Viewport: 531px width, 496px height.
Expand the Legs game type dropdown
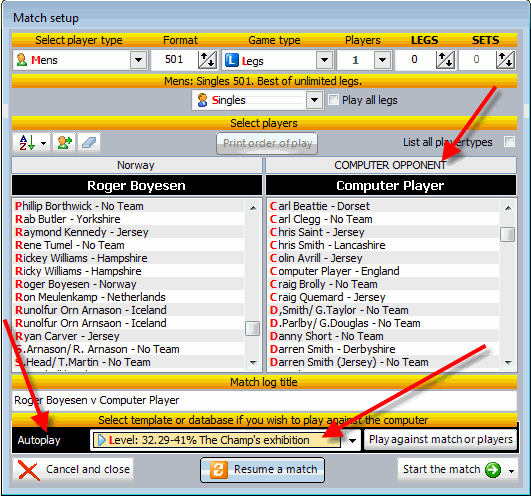(324, 60)
